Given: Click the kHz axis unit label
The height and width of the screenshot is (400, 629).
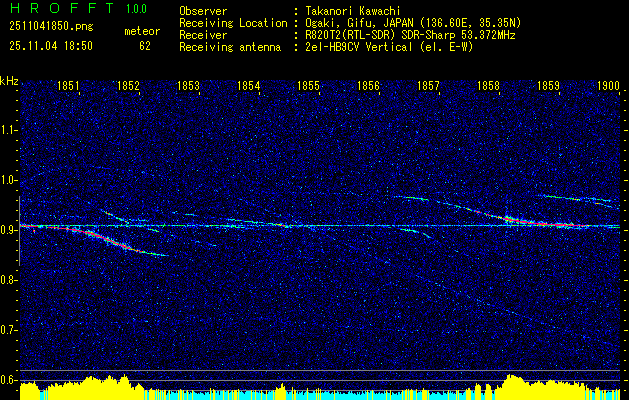Looking at the screenshot, I should point(9,81).
